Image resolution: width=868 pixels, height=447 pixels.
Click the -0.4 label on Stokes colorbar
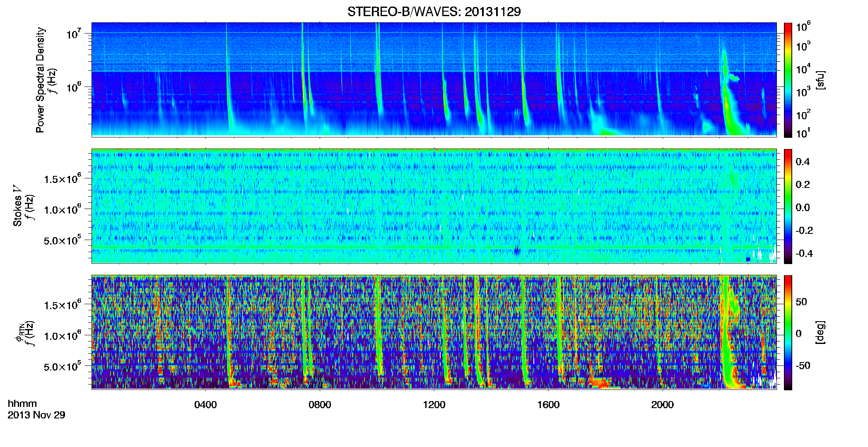(804, 253)
